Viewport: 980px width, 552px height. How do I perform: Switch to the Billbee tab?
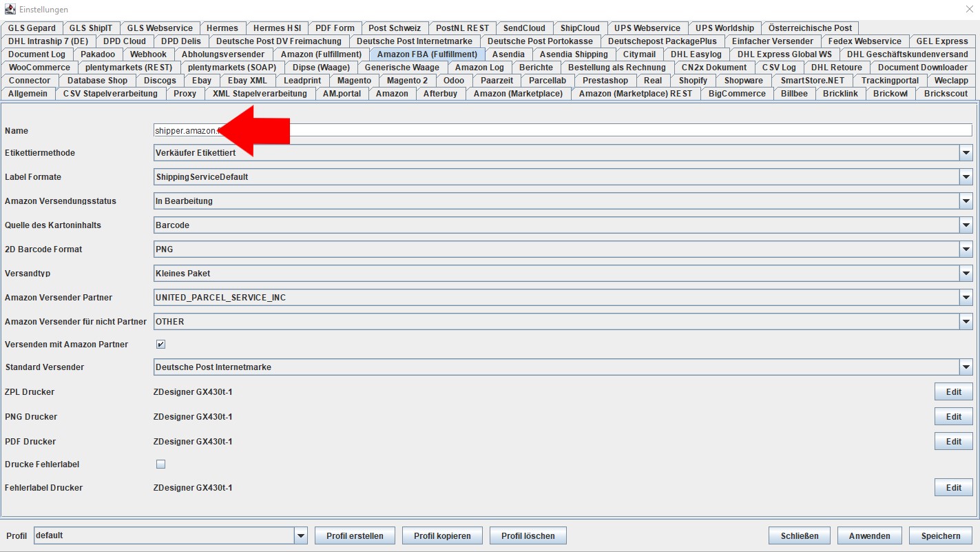coord(794,94)
